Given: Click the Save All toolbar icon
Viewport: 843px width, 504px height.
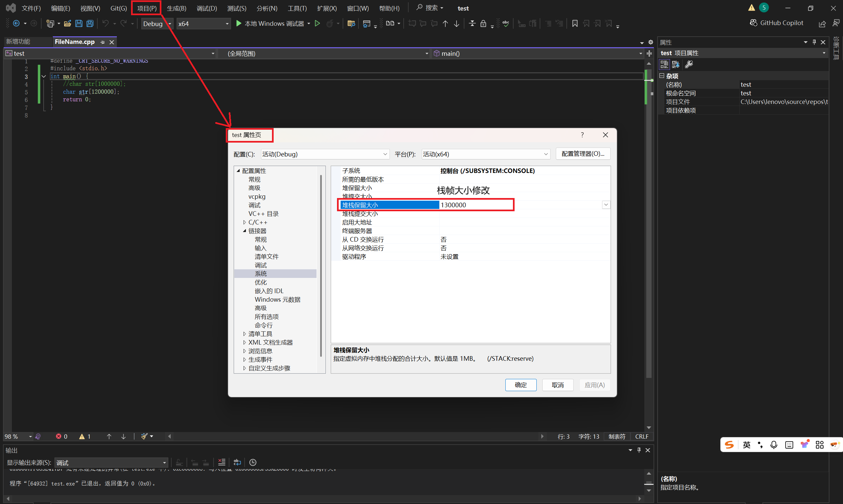Looking at the screenshot, I should [x=90, y=23].
